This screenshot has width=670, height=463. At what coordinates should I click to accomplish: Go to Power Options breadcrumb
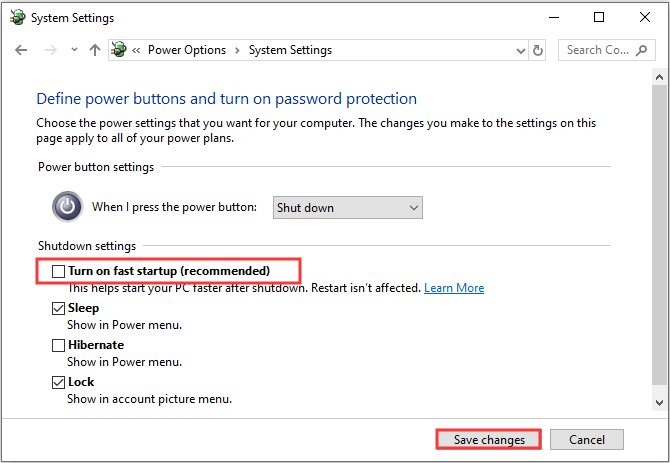pos(187,50)
